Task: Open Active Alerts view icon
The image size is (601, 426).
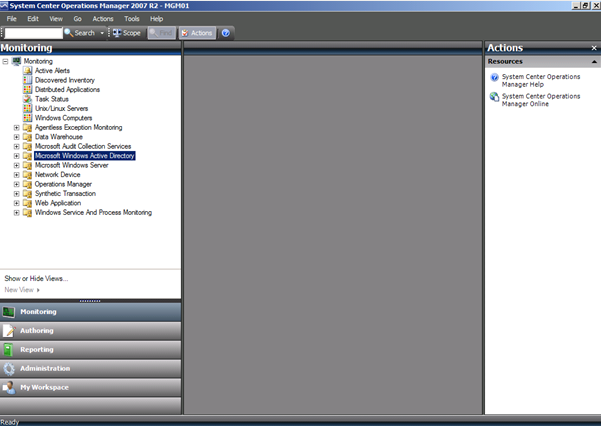Action: (x=27, y=71)
